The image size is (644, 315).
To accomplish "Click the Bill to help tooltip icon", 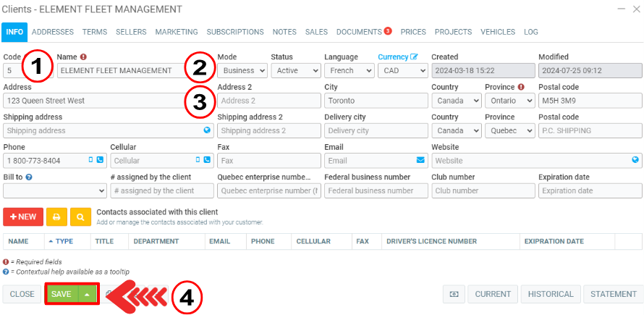I will pyautogui.click(x=28, y=177).
